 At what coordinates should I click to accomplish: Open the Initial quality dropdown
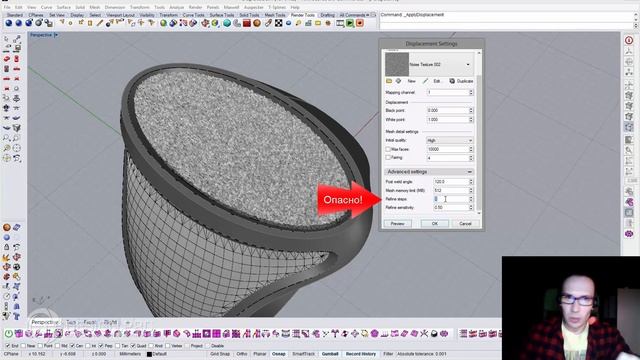coord(449,140)
